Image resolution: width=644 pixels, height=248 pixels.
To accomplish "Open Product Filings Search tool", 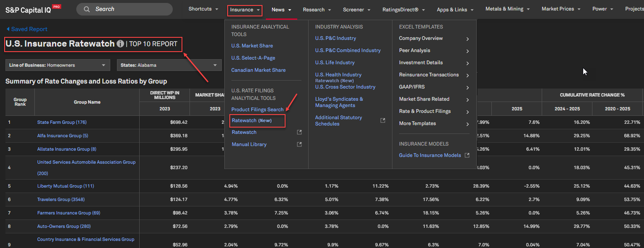I will point(257,110).
